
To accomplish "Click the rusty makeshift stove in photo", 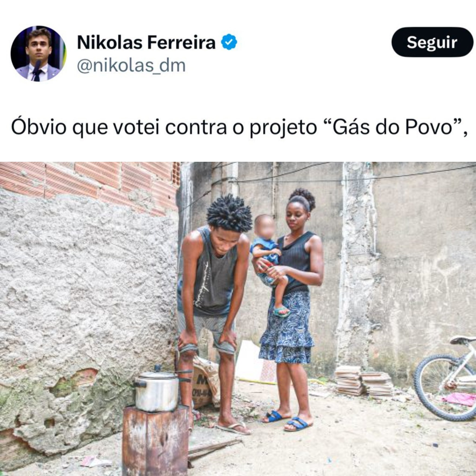I will point(156,440).
